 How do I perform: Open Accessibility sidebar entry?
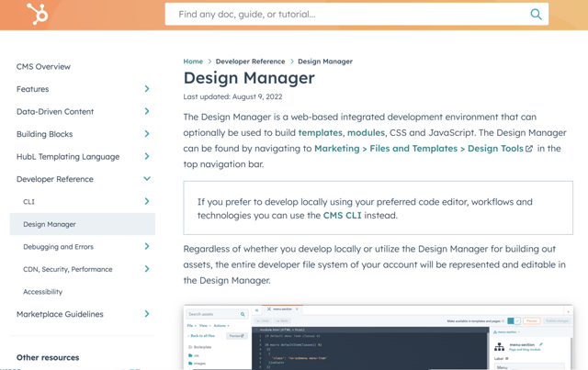[x=43, y=292]
